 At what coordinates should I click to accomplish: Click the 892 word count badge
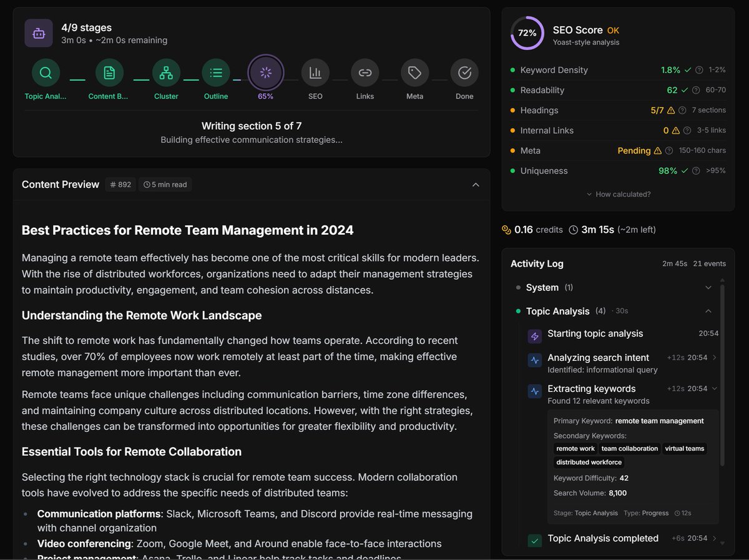(120, 185)
